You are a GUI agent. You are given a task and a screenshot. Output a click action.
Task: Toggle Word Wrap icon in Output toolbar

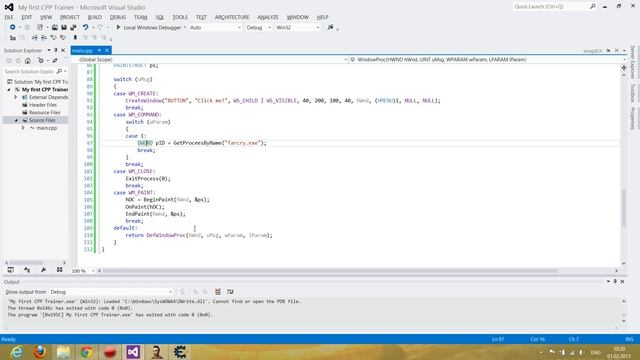pyautogui.click(x=230, y=291)
